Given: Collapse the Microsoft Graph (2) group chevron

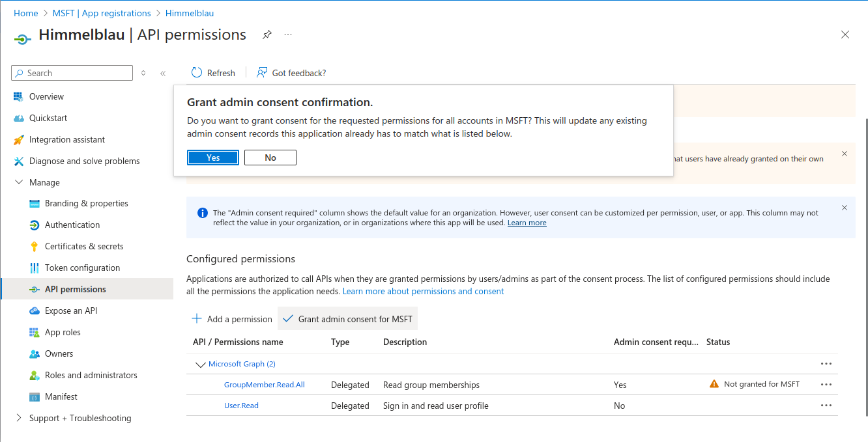Looking at the screenshot, I should pyautogui.click(x=200, y=364).
